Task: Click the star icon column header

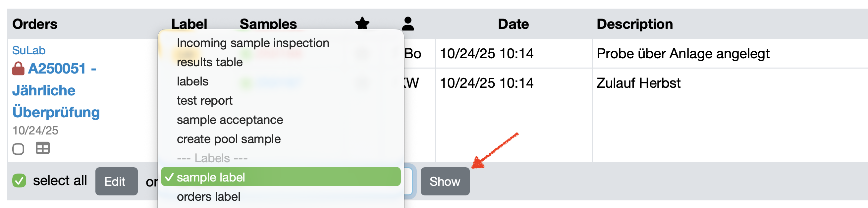Action: coord(362,23)
